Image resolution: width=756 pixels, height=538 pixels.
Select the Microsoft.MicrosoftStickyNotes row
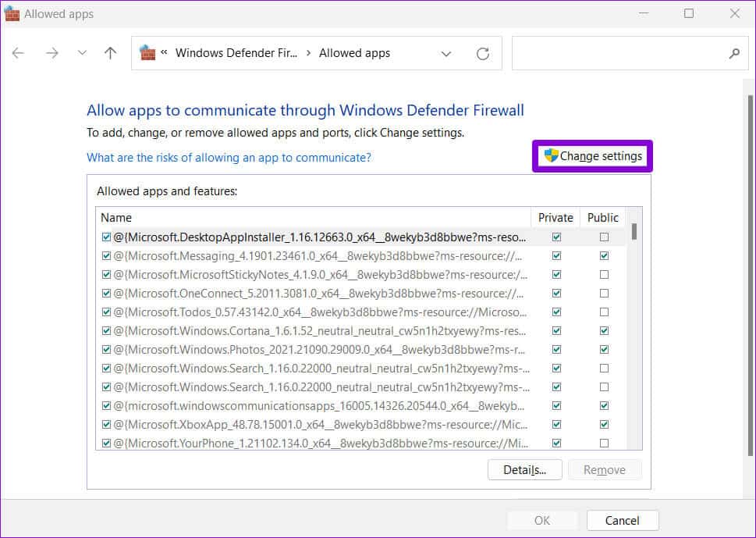pos(360,275)
